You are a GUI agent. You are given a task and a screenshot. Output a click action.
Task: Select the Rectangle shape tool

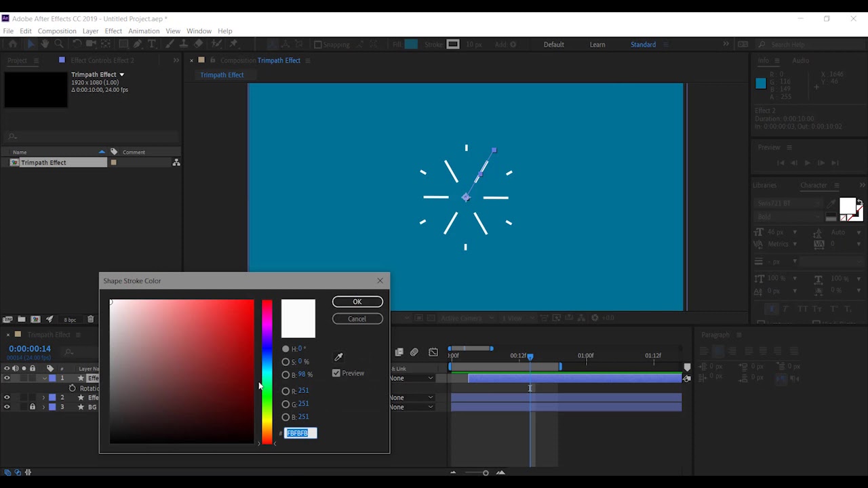[x=123, y=44]
